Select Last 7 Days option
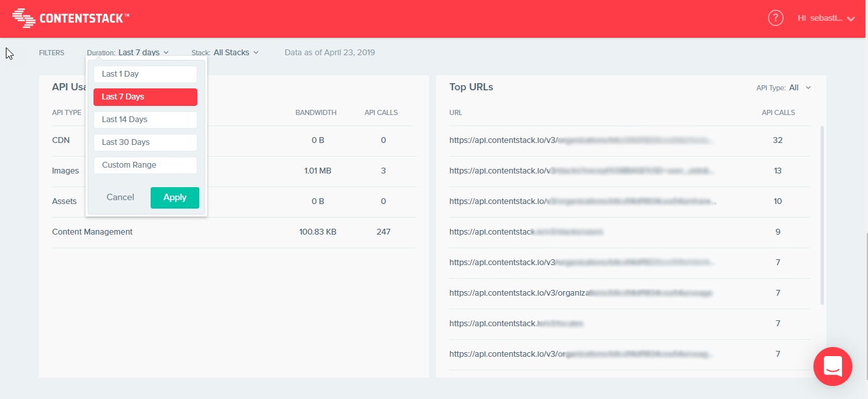Screen dimensions: 868x399 click(145, 97)
